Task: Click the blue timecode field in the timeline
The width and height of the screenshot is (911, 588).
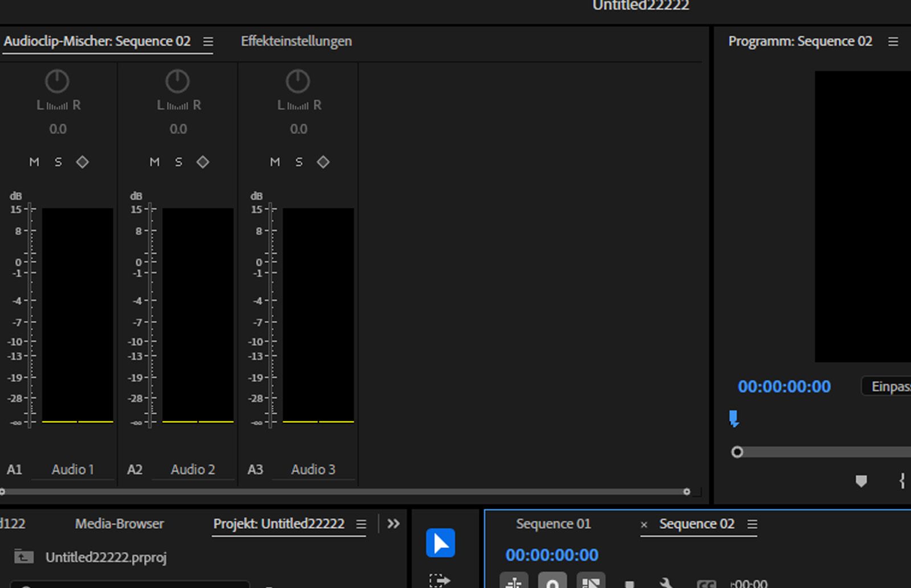Action: 551,555
